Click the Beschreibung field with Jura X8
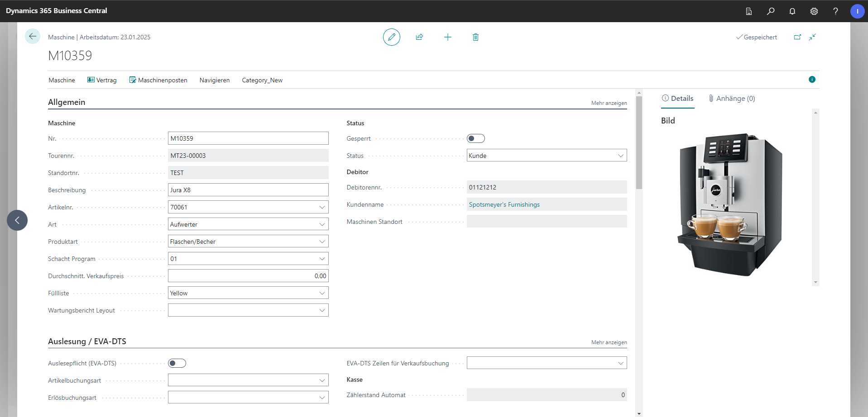The width and height of the screenshot is (868, 417). pyautogui.click(x=248, y=190)
